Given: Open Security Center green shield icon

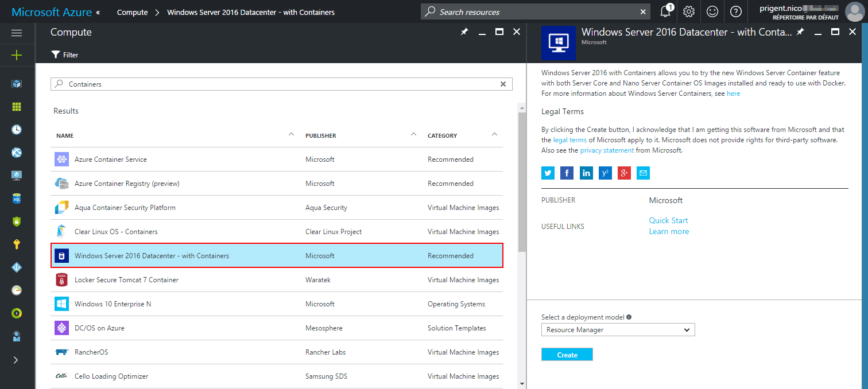Looking at the screenshot, I should [17, 221].
